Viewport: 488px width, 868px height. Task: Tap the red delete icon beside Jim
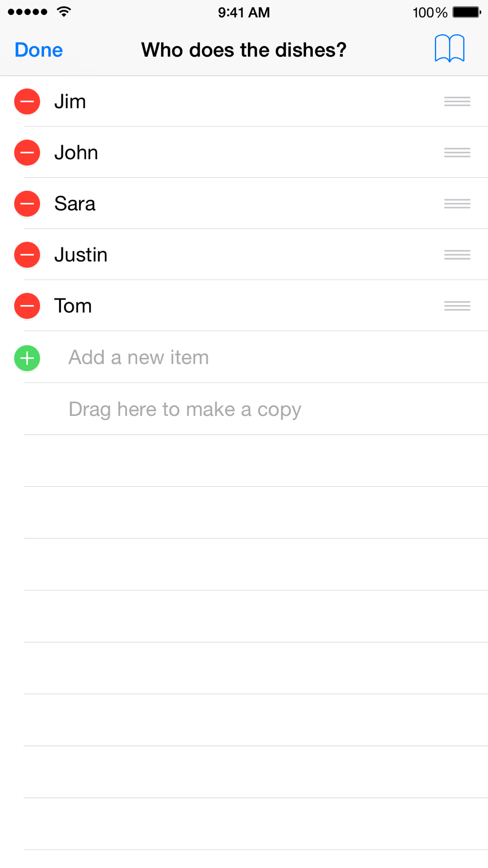[x=27, y=102]
